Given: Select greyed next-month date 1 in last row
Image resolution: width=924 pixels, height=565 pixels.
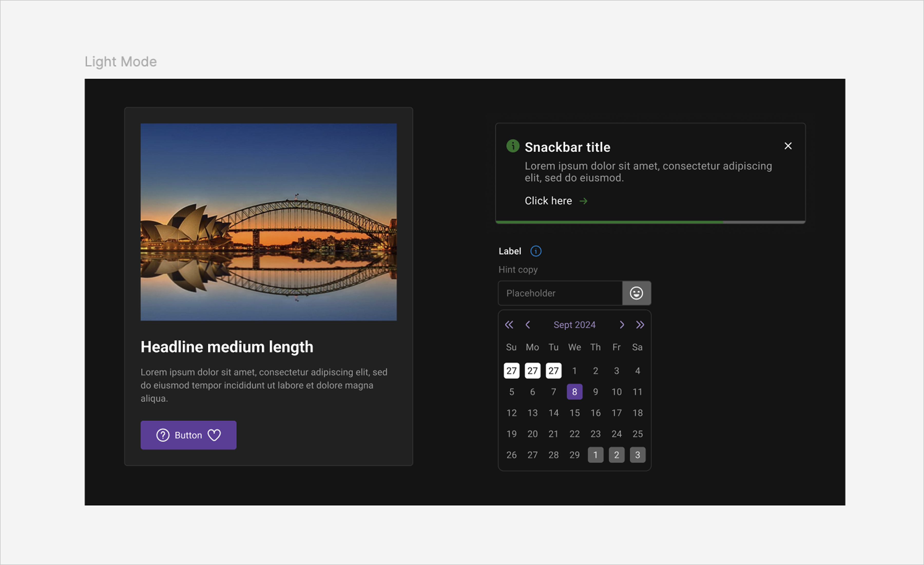Looking at the screenshot, I should click(595, 455).
